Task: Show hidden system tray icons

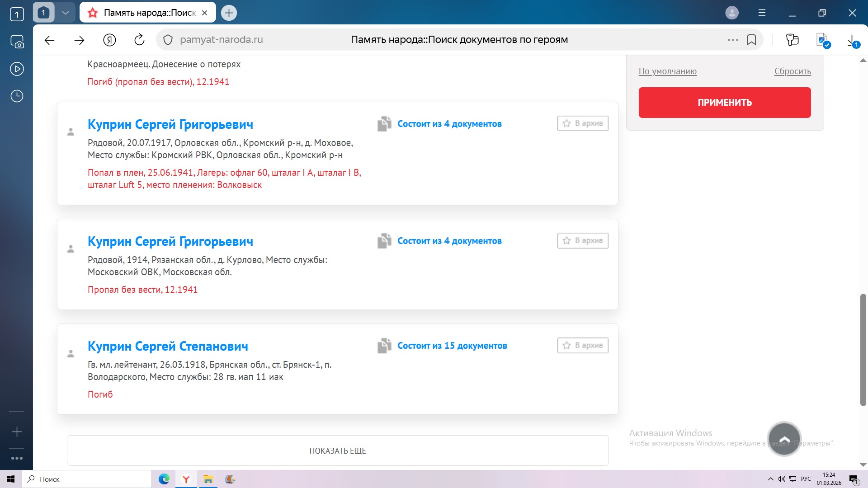Action: tap(770, 479)
